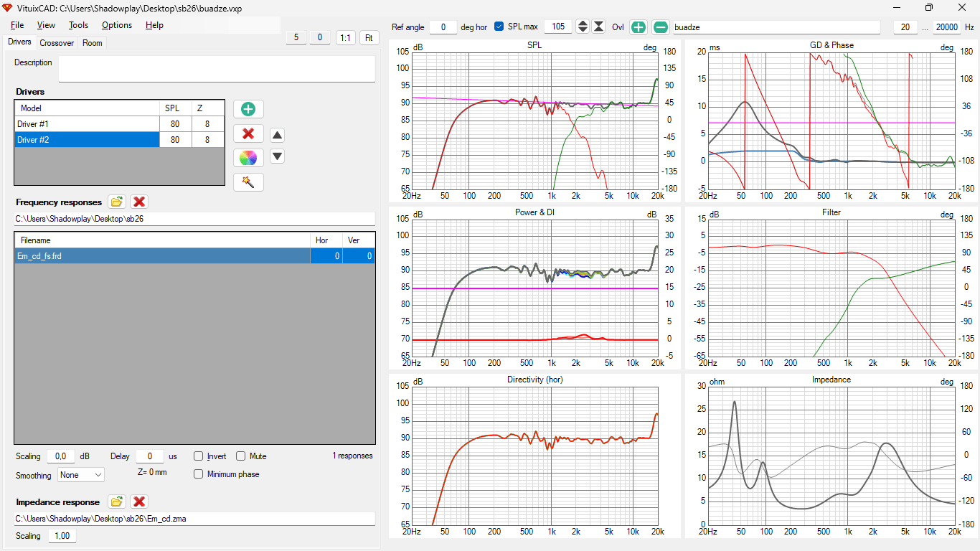Switch to the Crossover tab
980x551 pixels.
point(57,43)
